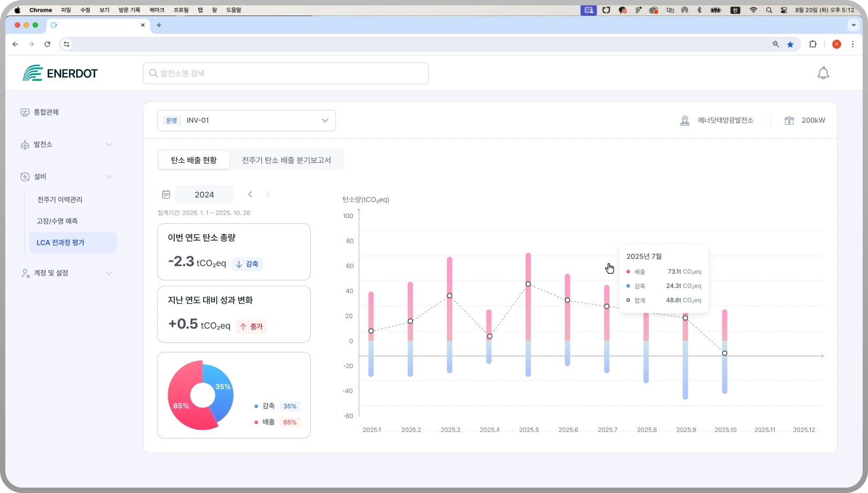868x493 pixels.
Task: Open Chrome extensions puzzle icon
Action: tap(813, 44)
